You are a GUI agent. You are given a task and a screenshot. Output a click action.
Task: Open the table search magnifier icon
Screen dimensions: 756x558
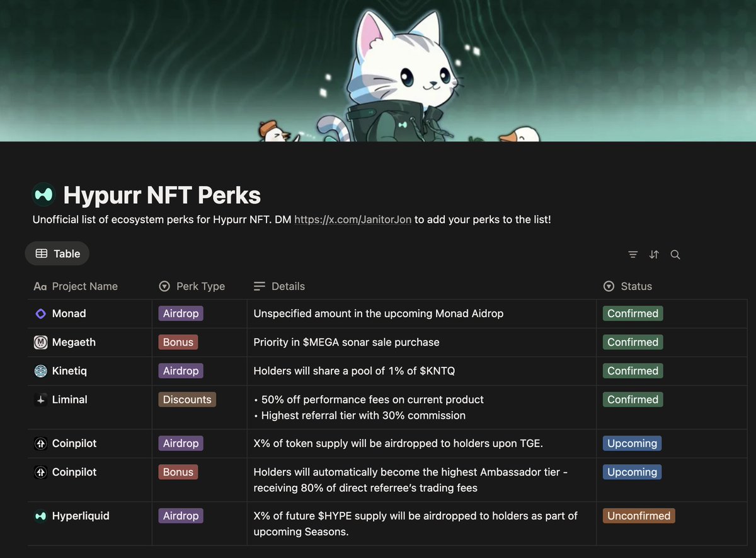point(675,255)
